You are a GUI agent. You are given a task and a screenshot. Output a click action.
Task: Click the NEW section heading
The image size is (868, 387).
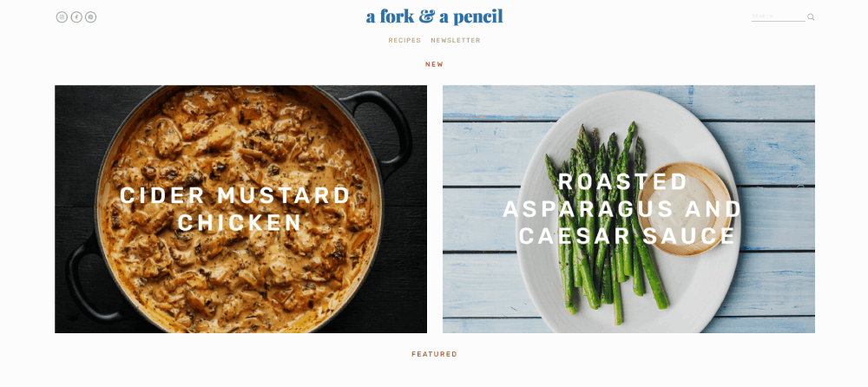(435, 64)
